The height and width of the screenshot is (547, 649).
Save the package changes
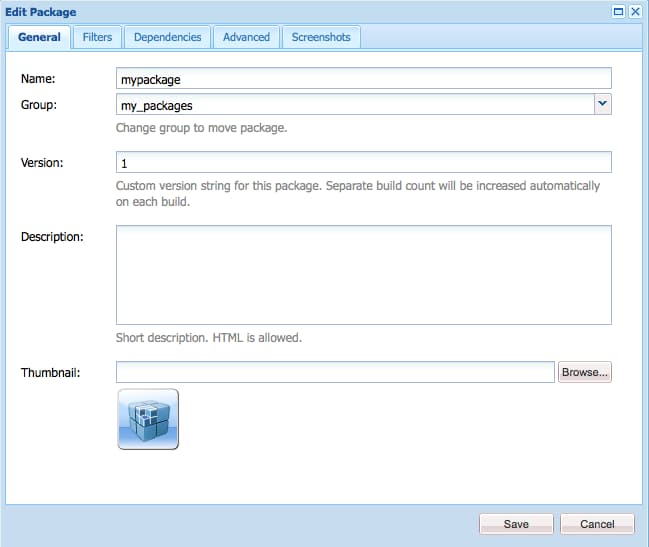coord(516,524)
